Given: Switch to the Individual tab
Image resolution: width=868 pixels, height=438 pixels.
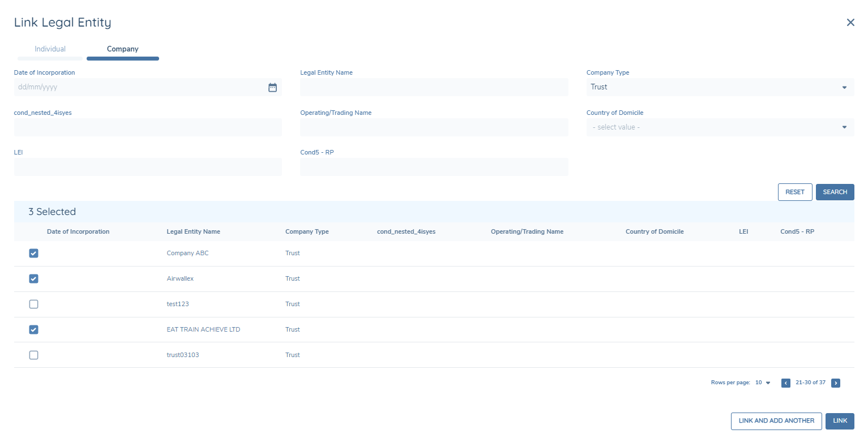Looking at the screenshot, I should click(50, 49).
